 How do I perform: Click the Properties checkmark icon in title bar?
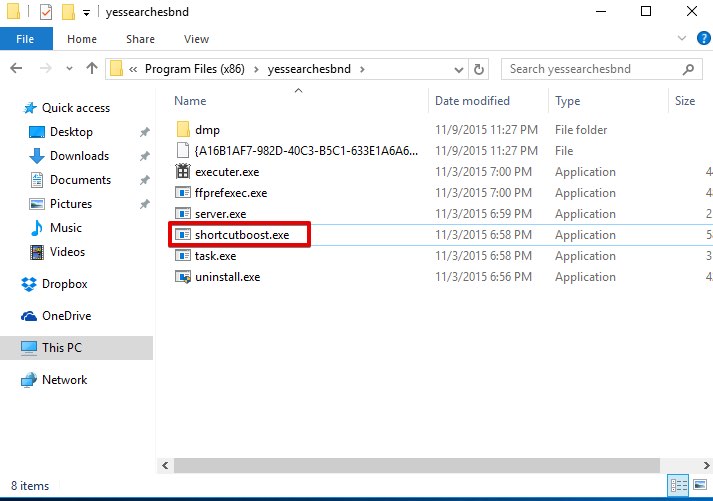[x=46, y=13]
